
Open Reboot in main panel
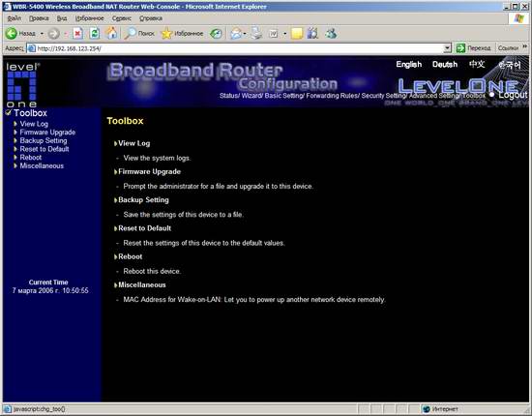click(x=130, y=257)
